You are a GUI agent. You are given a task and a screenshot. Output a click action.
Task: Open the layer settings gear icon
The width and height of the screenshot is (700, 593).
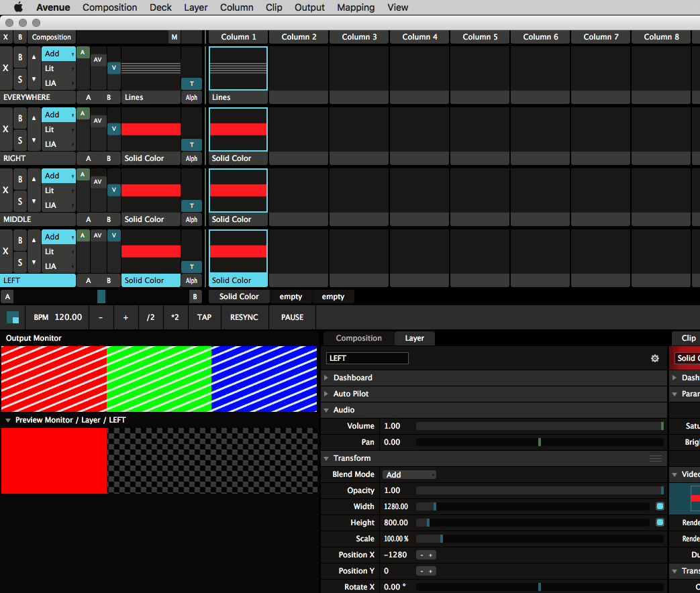[x=655, y=359]
